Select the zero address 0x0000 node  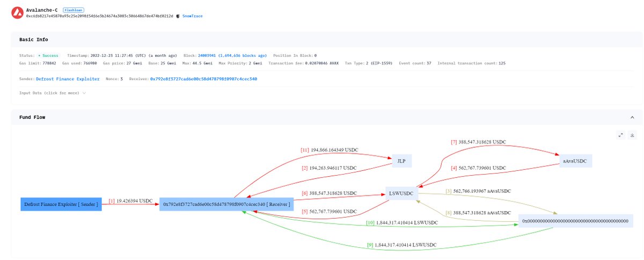pos(575,221)
